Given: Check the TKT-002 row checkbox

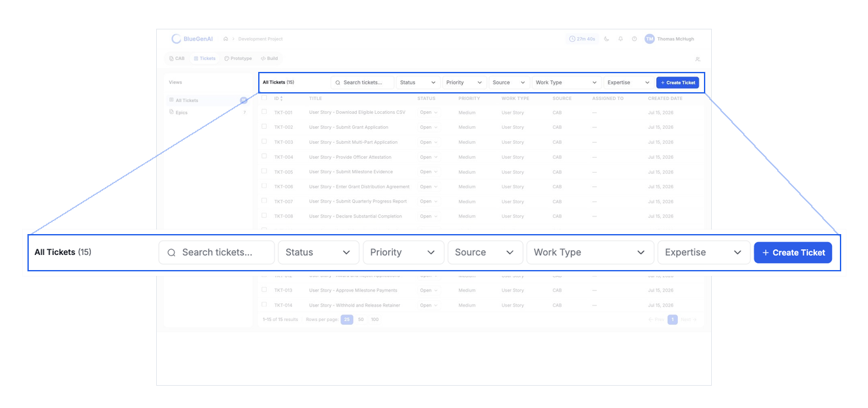Looking at the screenshot, I should (x=265, y=127).
